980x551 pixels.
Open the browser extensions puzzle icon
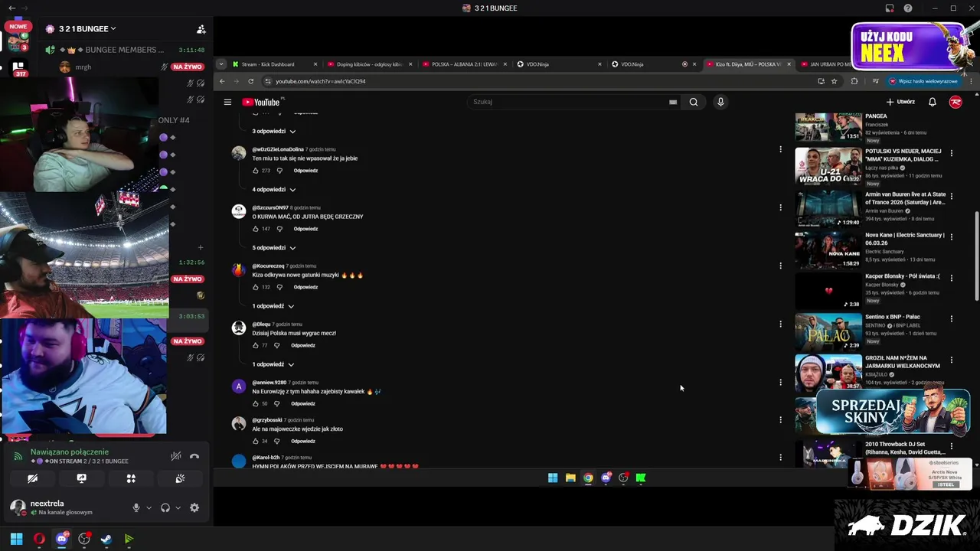coord(854,81)
